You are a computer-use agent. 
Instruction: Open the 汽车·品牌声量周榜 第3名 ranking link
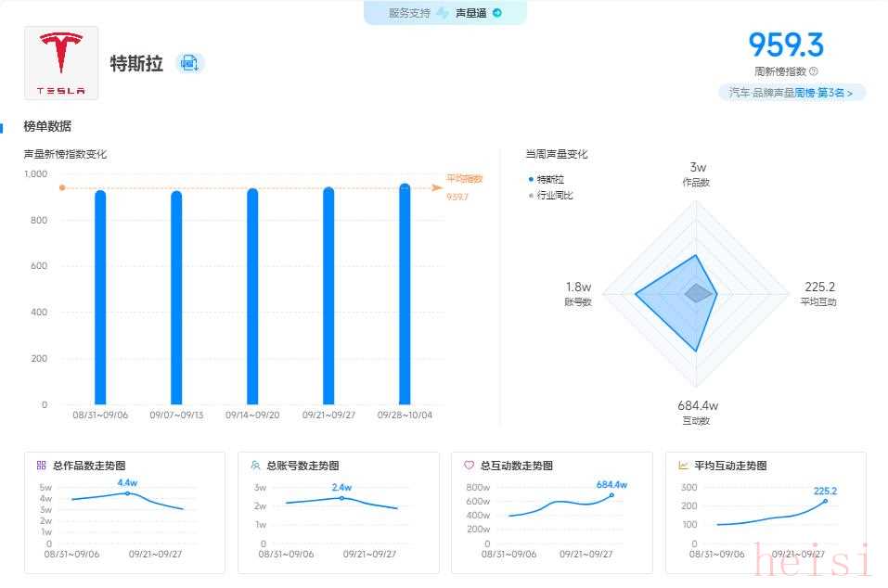click(791, 93)
